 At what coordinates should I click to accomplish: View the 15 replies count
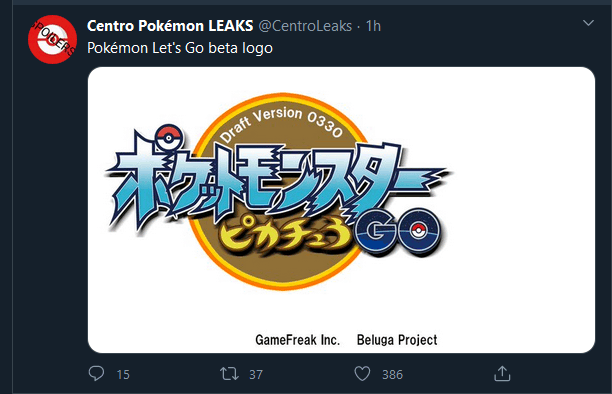coord(123,374)
